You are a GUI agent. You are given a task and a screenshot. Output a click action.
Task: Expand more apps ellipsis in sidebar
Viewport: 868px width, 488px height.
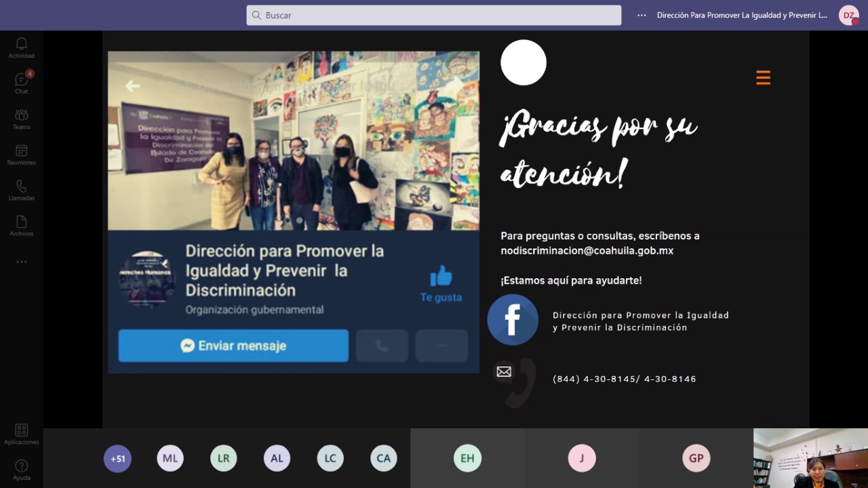tap(21, 262)
